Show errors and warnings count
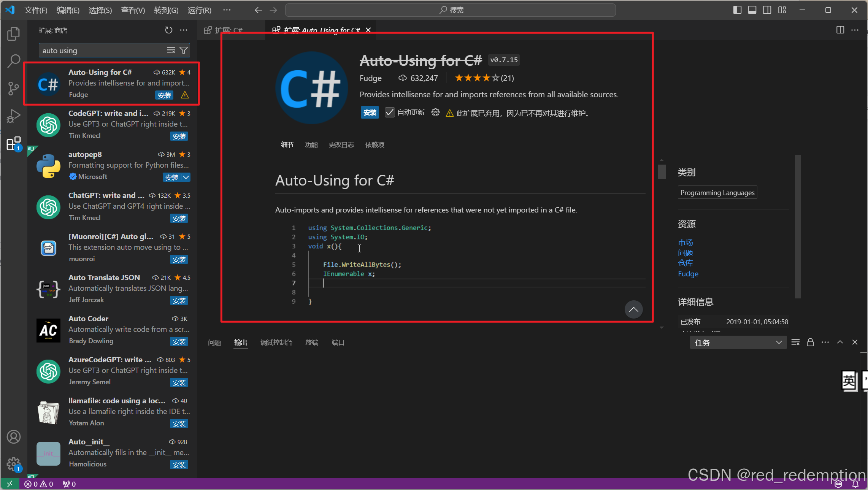This screenshot has height=490, width=868. tap(39, 484)
